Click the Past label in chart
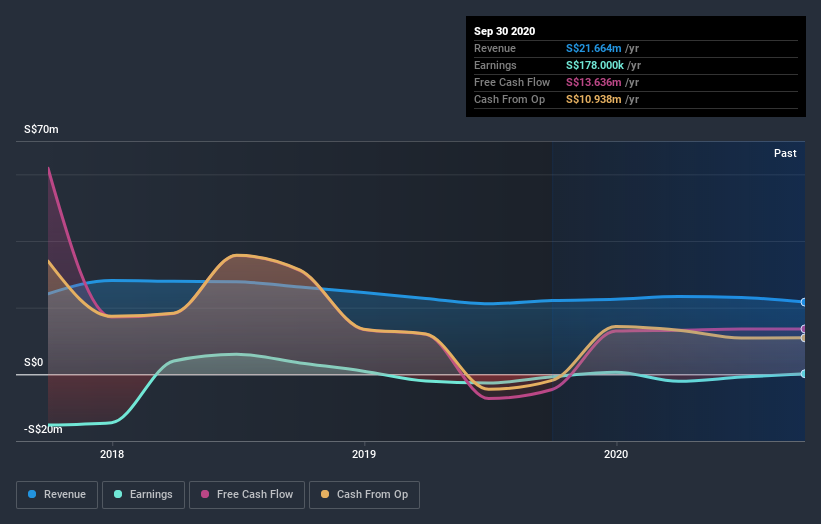Image resolution: width=821 pixels, height=524 pixels. [785, 153]
